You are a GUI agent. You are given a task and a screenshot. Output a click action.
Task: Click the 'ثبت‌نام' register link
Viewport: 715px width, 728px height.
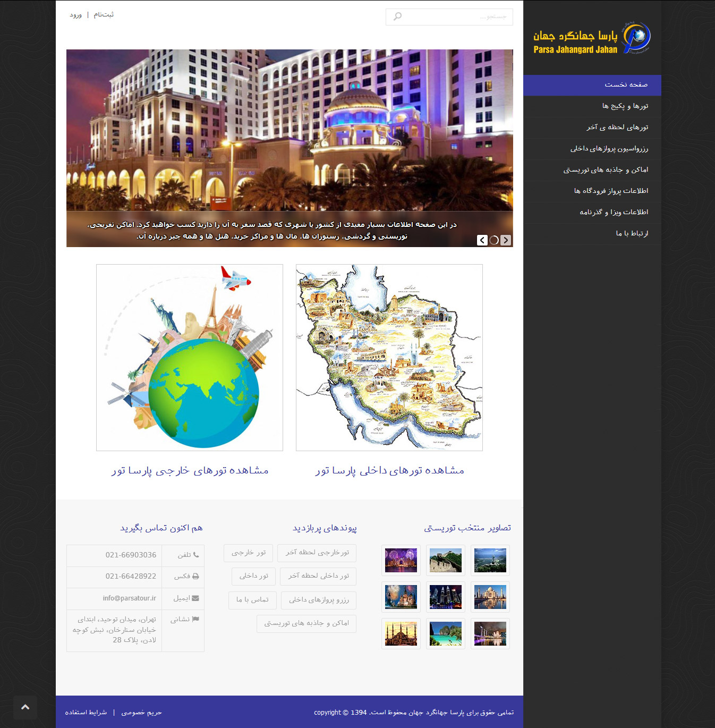[104, 15]
